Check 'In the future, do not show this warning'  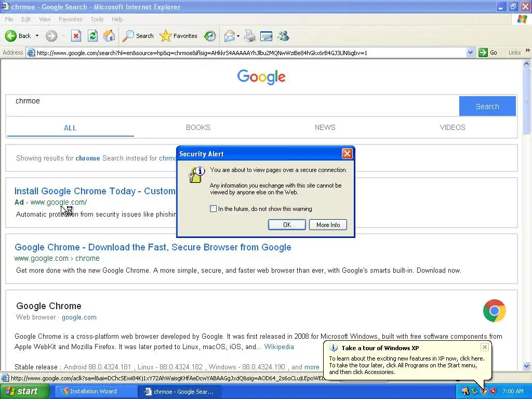pos(213,209)
